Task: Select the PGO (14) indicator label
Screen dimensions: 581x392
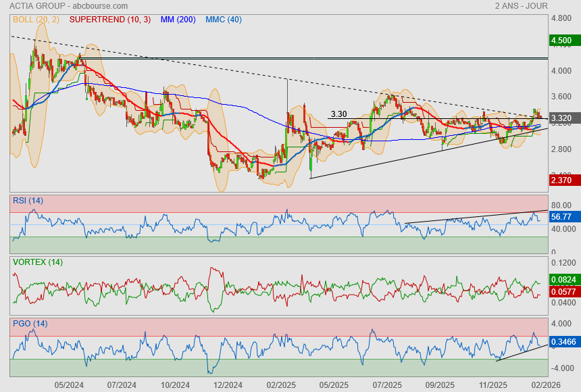Action: pyautogui.click(x=30, y=324)
